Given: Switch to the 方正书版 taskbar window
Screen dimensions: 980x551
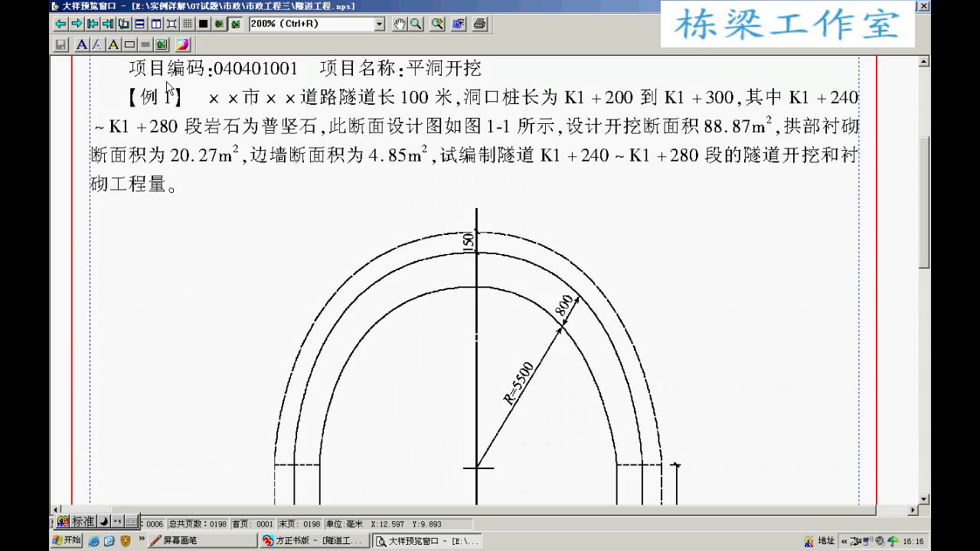Looking at the screenshot, I should 314,540.
